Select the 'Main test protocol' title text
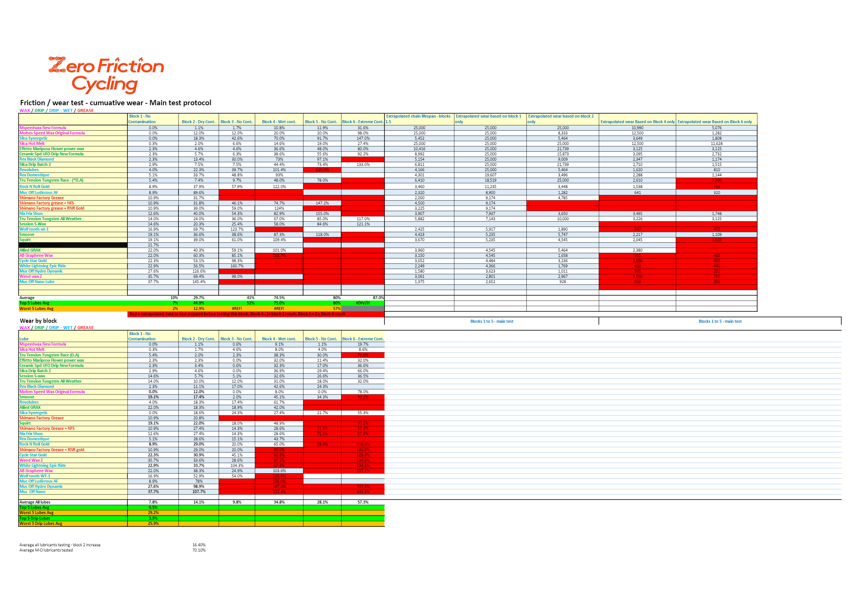 click(x=115, y=103)
